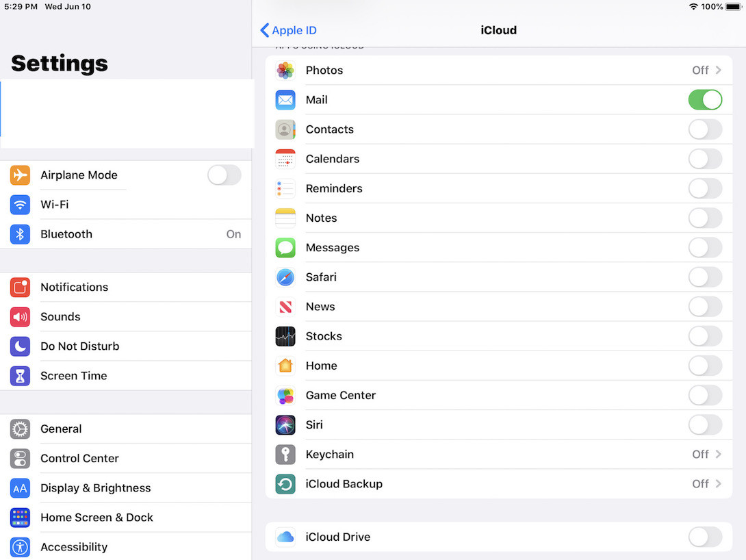Open Home Screen & Dock settings

pyautogui.click(x=126, y=518)
